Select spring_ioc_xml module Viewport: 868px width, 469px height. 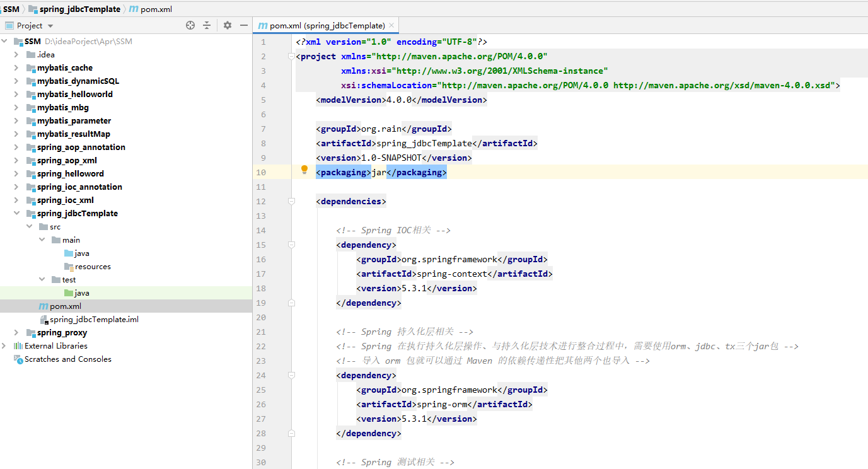66,200
